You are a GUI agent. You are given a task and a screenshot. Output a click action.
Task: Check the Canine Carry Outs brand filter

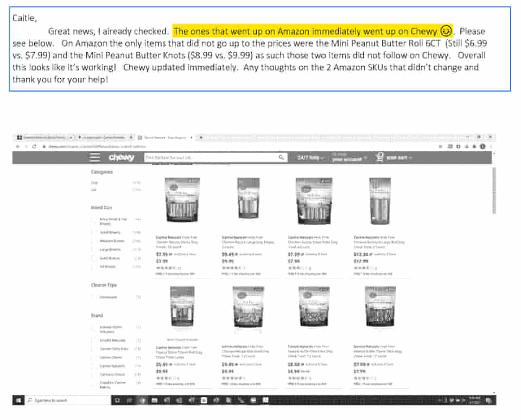coord(94,349)
